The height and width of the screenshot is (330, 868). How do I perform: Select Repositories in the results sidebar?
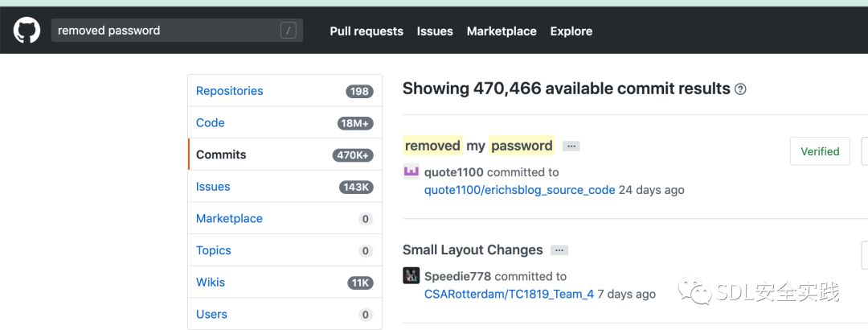pyautogui.click(x=229, y=91)
